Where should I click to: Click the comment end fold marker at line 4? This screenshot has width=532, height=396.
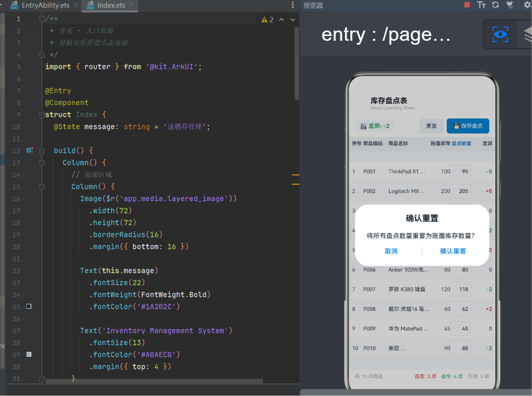tap(41, 55)
